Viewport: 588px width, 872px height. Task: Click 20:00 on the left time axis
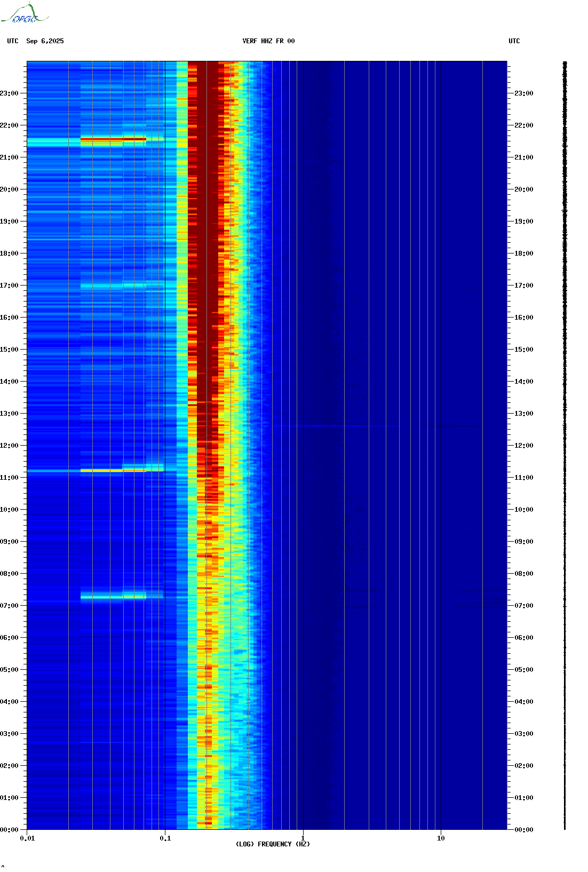tap(9, 189)
